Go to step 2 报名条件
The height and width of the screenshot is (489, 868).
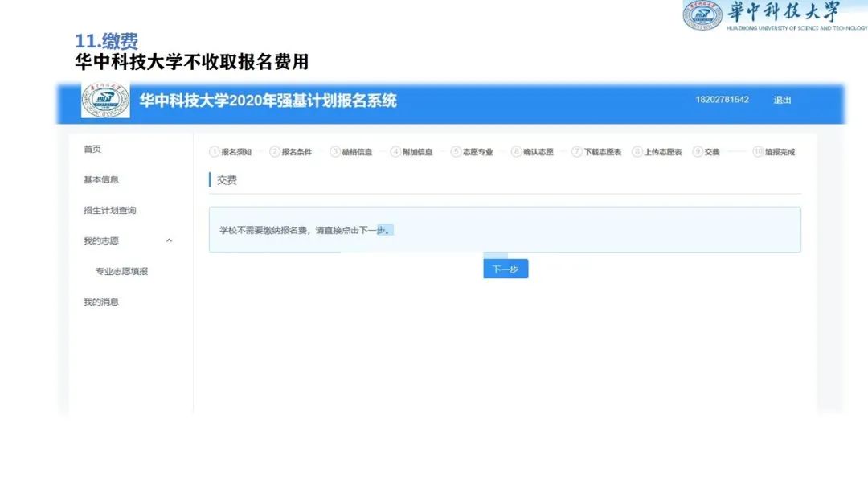tap(291, 152)
